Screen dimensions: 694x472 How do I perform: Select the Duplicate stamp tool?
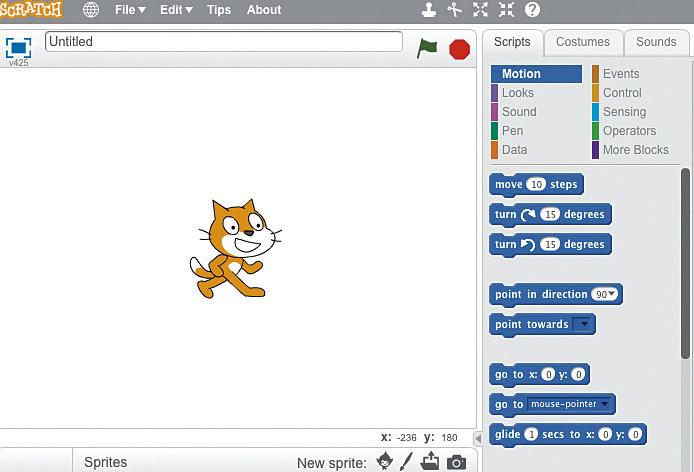[x=428, y=10]
